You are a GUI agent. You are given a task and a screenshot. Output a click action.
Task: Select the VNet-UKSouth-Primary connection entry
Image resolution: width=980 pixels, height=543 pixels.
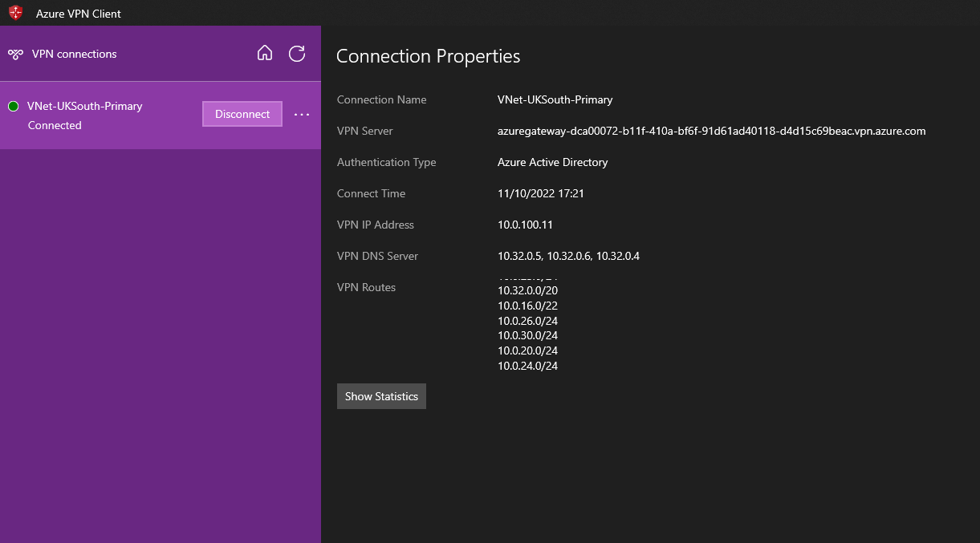(x=83, y=105)
